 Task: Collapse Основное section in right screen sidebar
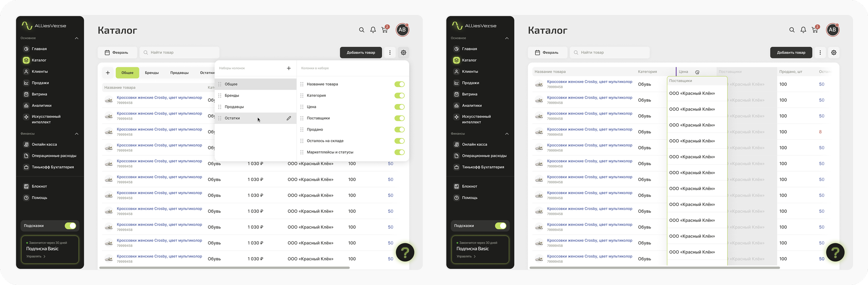pyautogui.click(x=507, y=38)
